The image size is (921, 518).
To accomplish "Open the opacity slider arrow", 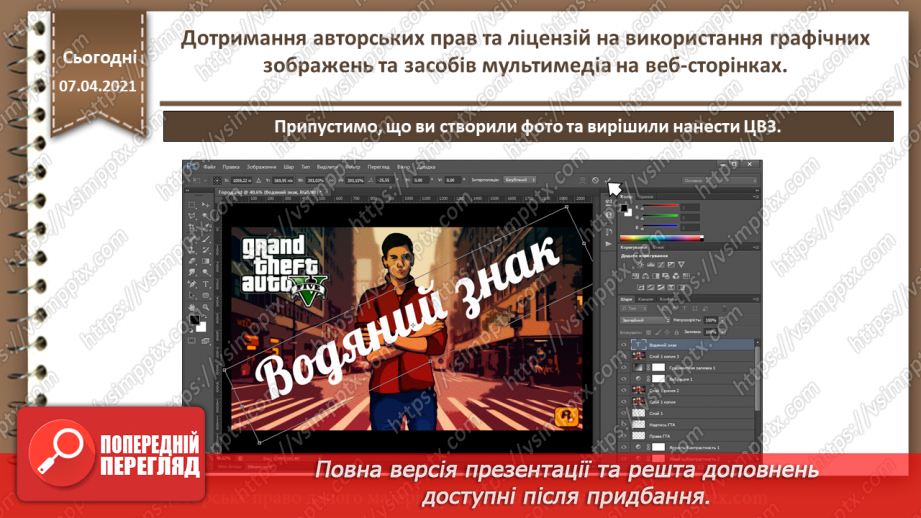I will point(722,320).
